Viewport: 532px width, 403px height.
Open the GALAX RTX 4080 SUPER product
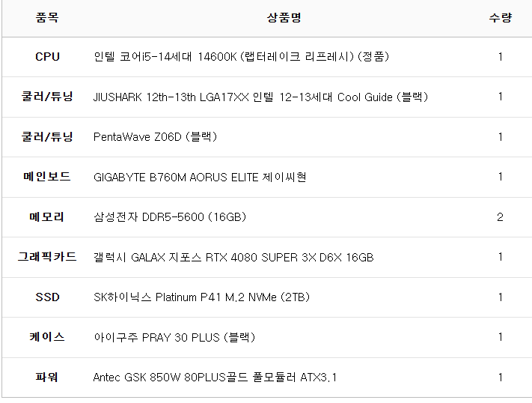click(x=233, y=257)
